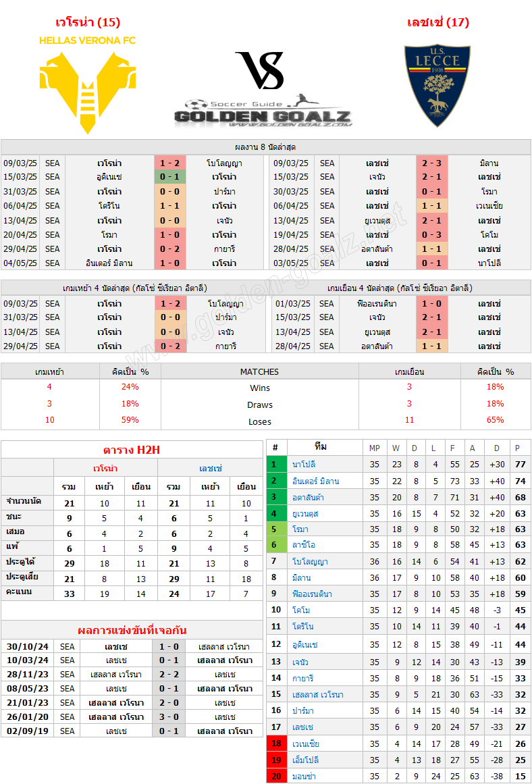Click the 02/09/19 head-to-head match date

[x=28, y=731]
